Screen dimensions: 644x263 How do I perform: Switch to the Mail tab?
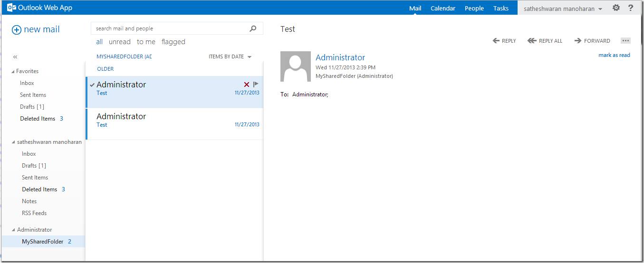tap(415, 8)
